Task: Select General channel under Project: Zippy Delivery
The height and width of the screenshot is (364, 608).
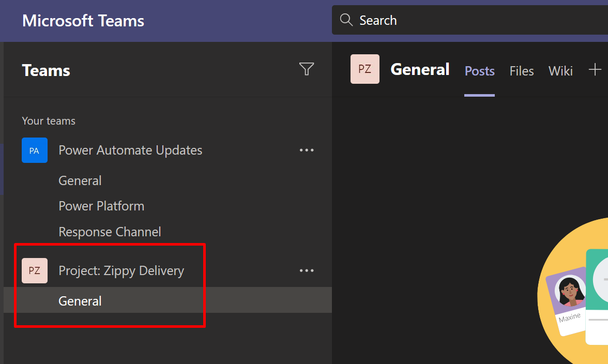Action: point(80,301)
